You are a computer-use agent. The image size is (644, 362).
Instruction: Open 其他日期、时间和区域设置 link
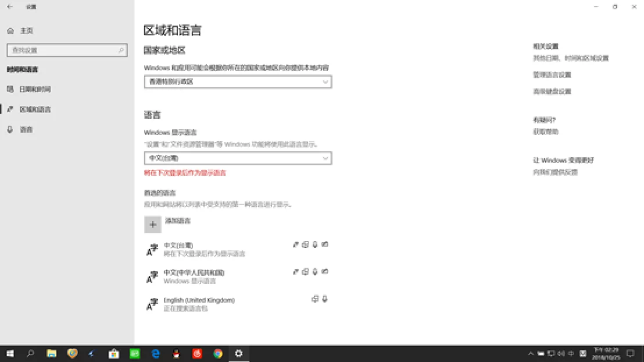[571, 58]
